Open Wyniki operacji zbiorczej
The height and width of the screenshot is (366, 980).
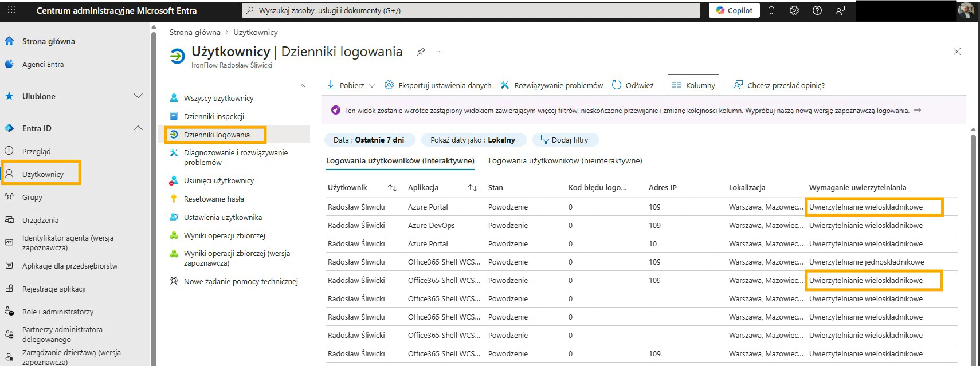(224, 235)
